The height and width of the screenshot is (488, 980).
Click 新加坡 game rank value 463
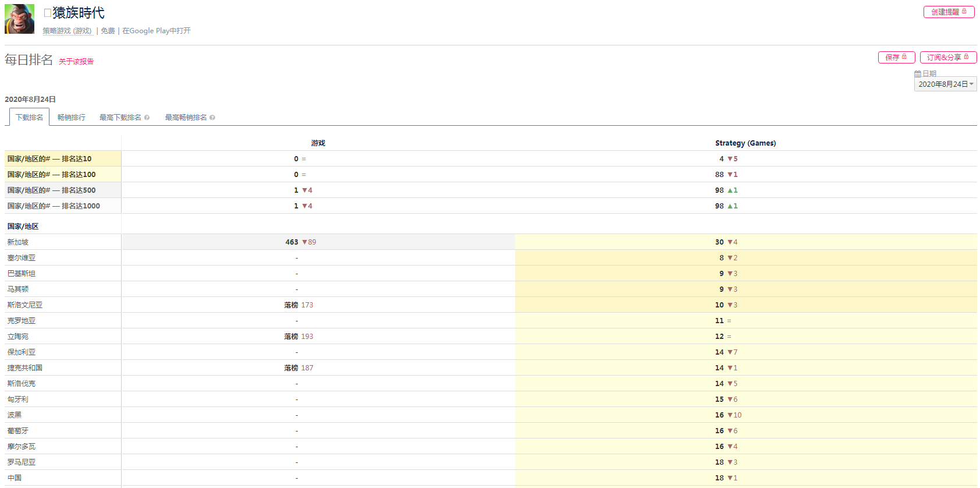pyautogui.click(x=292, y=242)
